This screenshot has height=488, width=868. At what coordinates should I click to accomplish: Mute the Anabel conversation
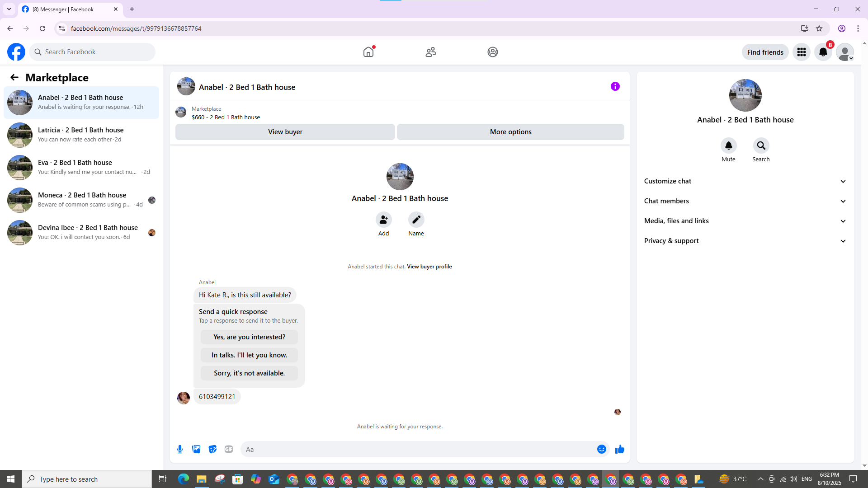(728, 145)
